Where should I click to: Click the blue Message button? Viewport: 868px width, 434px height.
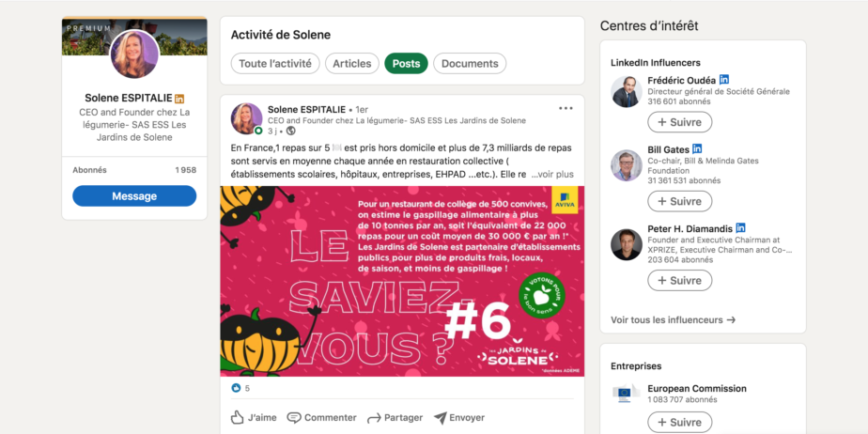(134, 196)
